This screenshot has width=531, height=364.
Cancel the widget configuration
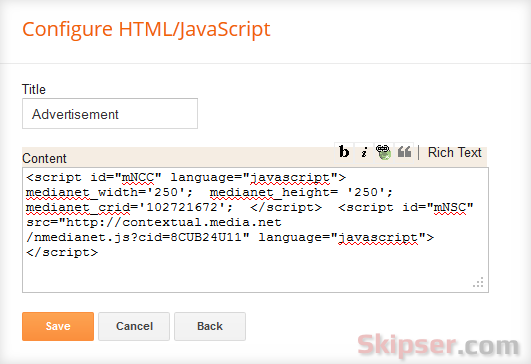(x=134, y=326)
